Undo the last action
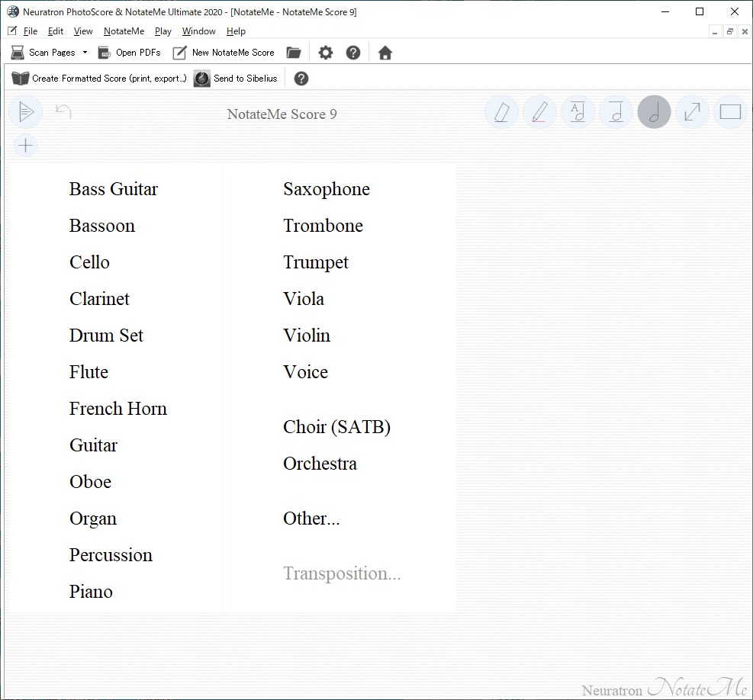This screenshot has height=700, width=753. pos(63,111)
